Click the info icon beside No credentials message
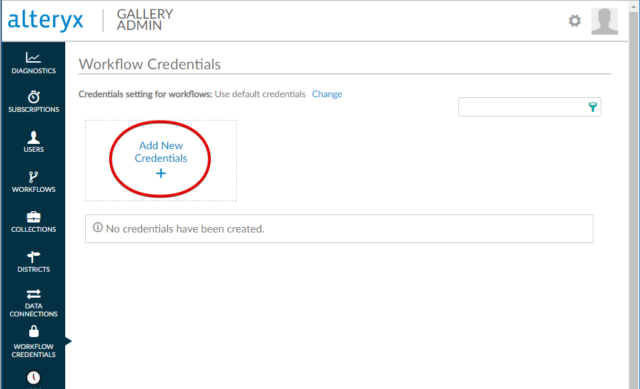 98,227
